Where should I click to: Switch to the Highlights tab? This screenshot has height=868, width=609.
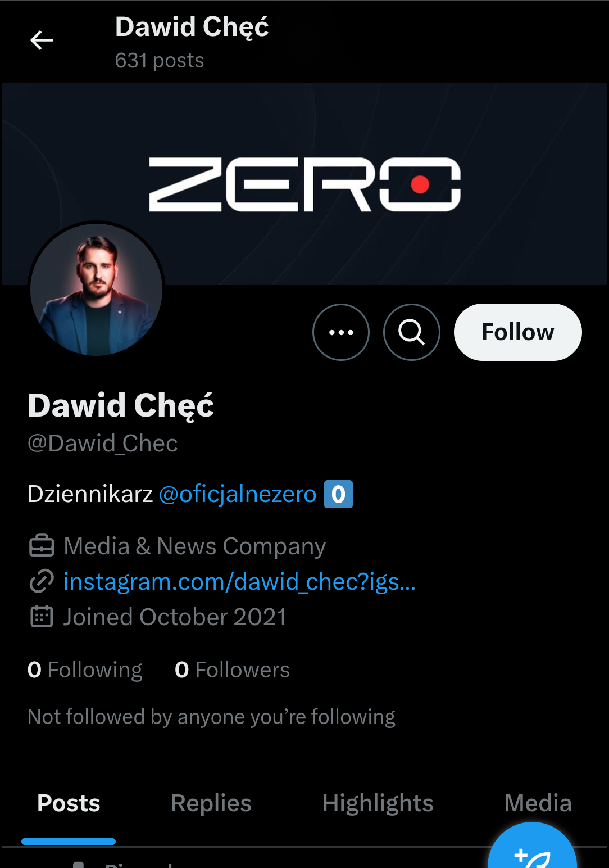[x=378, y=803]
